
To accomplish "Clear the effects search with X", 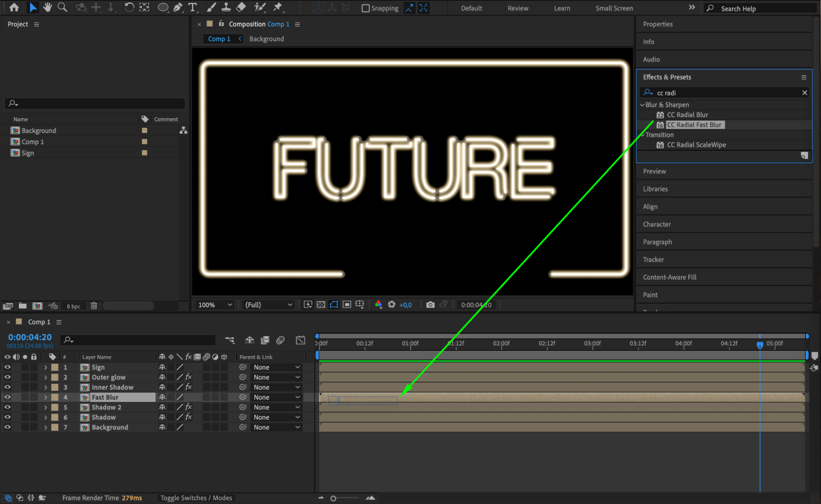I will pos(805,93).
